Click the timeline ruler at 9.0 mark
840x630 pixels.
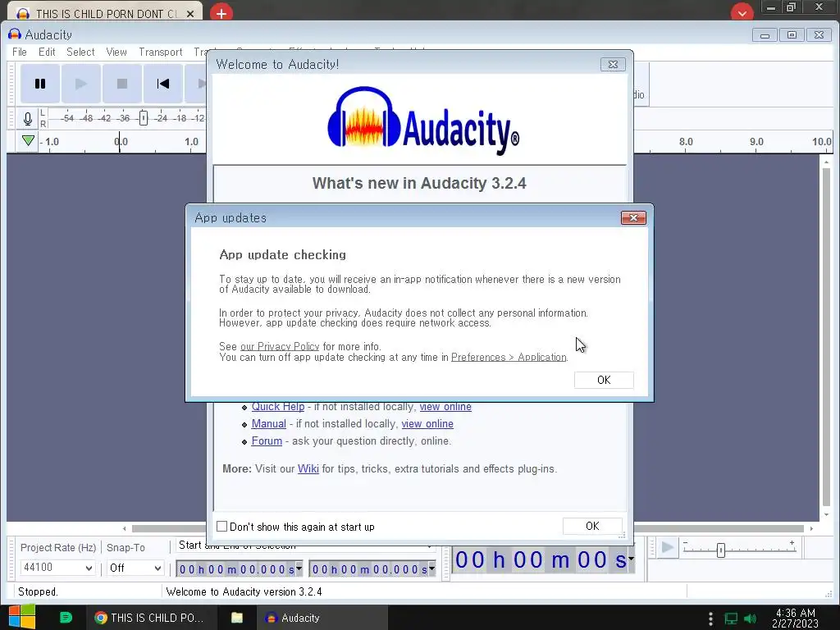pyautogui.click(x=756, y=142)
